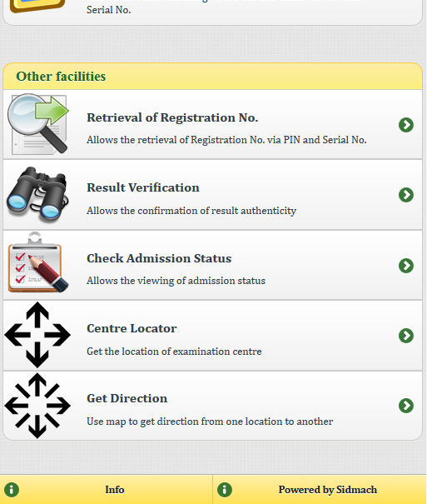The image size is (427, 504).
Task: Expand Check Admission Status green chevron
Action: point(406,266)
